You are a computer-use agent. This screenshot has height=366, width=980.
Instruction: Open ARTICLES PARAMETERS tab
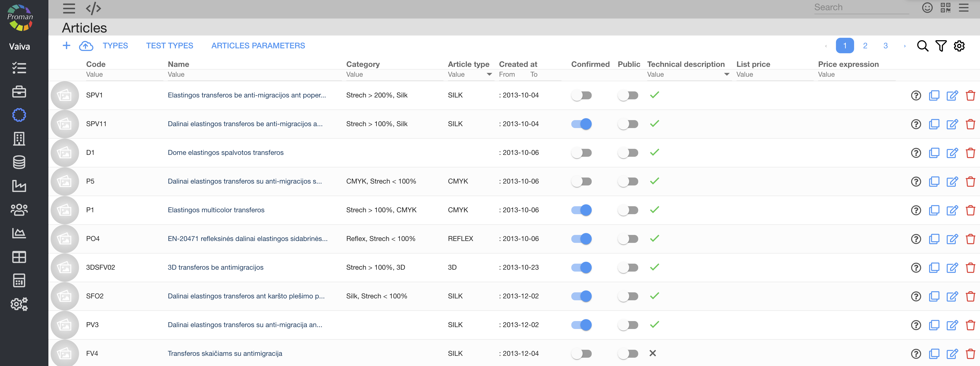[x=258, y=46]
